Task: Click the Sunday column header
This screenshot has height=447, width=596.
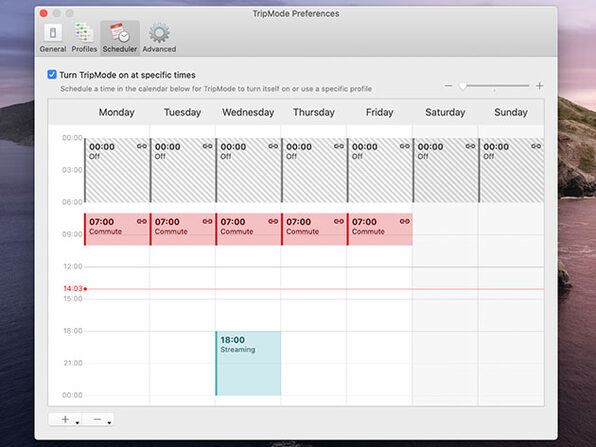Action: coord(511,112)
